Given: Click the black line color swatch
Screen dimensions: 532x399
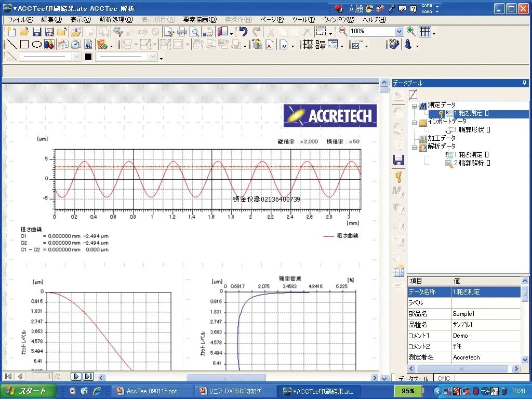Looking at the screenshot, I should pyautogui.click(x=88, y=57).
